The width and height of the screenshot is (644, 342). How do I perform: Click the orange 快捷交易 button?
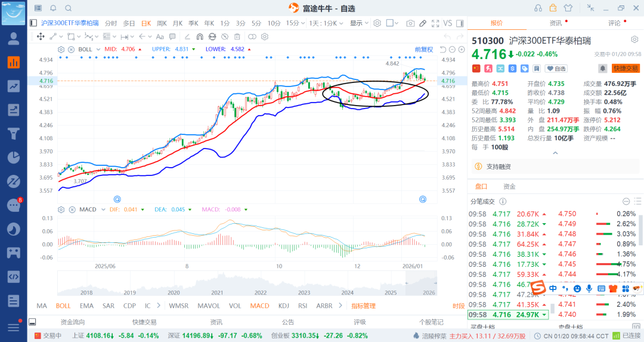point(626,69)
